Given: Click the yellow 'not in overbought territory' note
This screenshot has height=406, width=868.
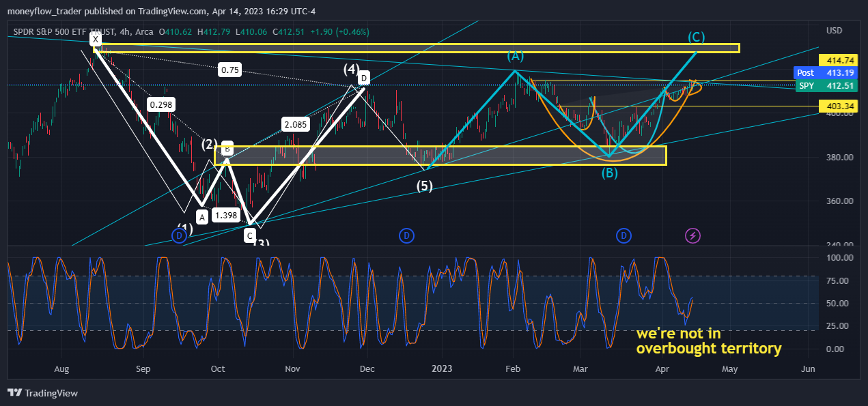Looking at the screenshot, I should [x=709, y=341].
